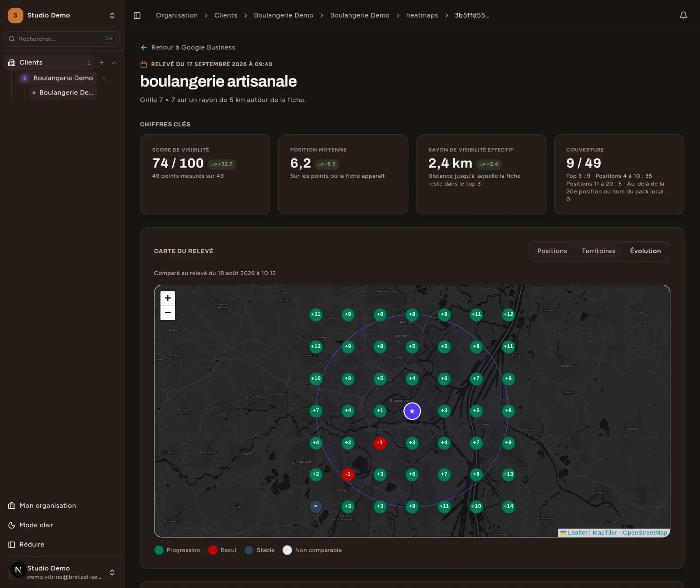The width and height of the screenshot is (700, 588).
Task: Toggle the sidebar panel icon
Action: coord(137,15)
